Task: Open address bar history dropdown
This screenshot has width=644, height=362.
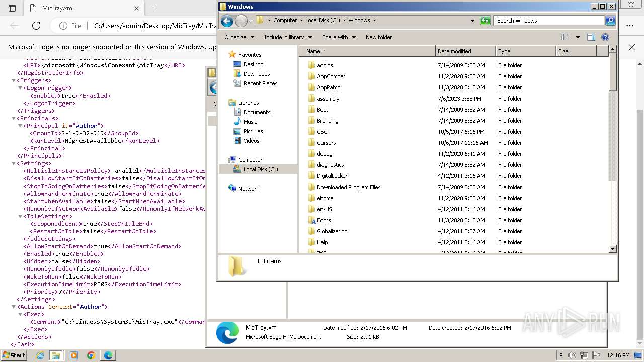Action: click(472, 21)
